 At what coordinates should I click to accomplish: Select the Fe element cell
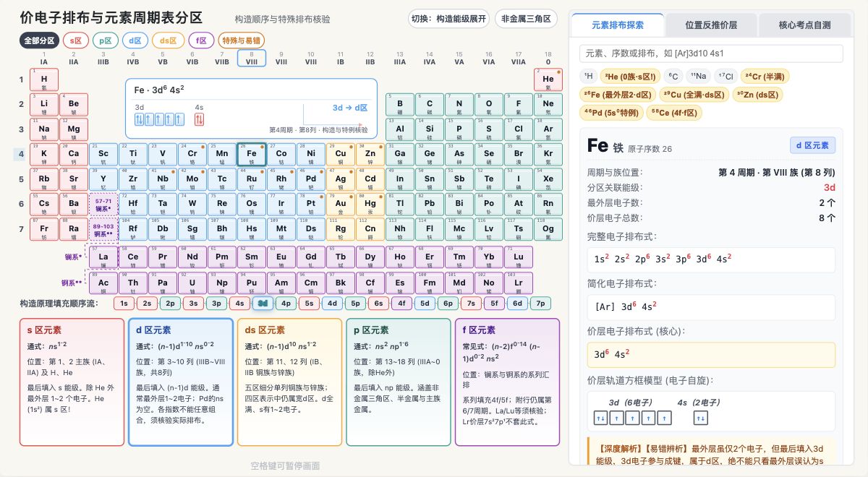[x=252, y=155]
